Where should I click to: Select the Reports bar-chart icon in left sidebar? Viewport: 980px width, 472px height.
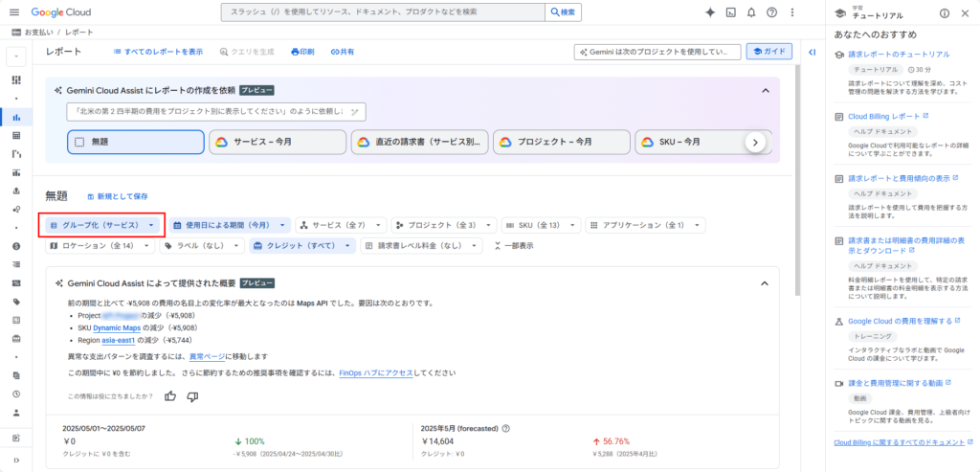(x=16, y=117)
